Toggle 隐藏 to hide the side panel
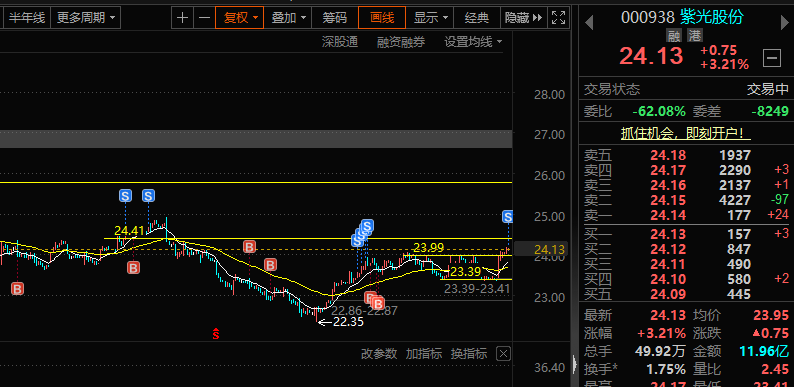Screen dimensions: 794x387 click(524, 18)
